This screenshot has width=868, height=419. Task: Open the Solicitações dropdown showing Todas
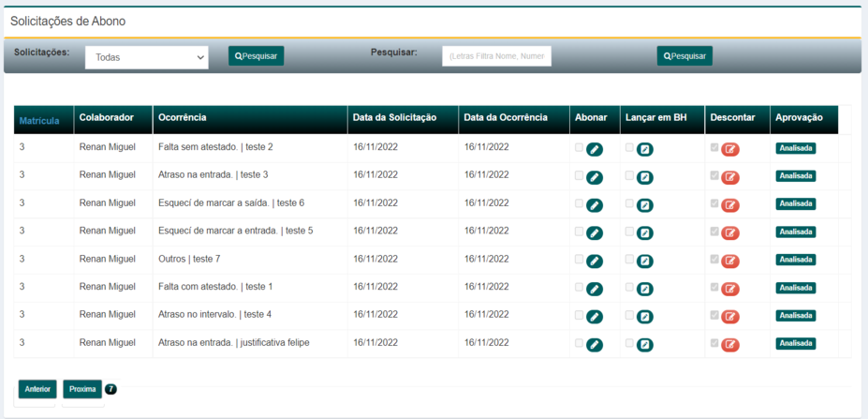pos(149,57)
